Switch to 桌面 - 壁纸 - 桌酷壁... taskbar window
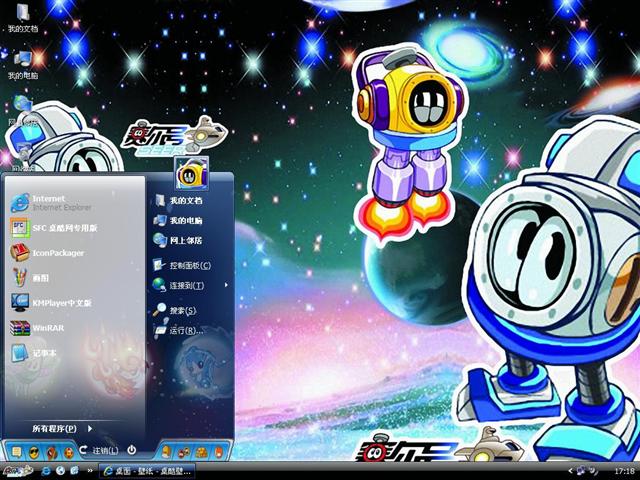Viewport: 640px width, 480px height. point(147,471)
